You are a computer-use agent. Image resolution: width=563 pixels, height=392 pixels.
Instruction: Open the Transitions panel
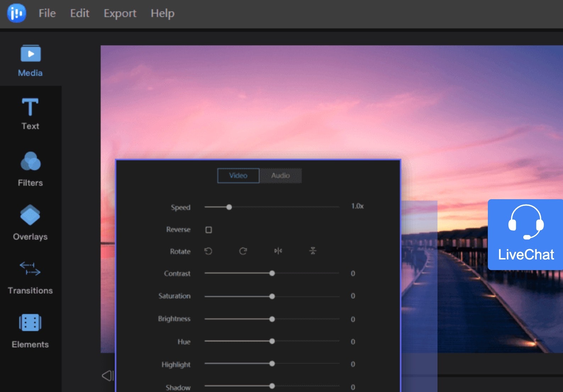click(x=30, y=277)
